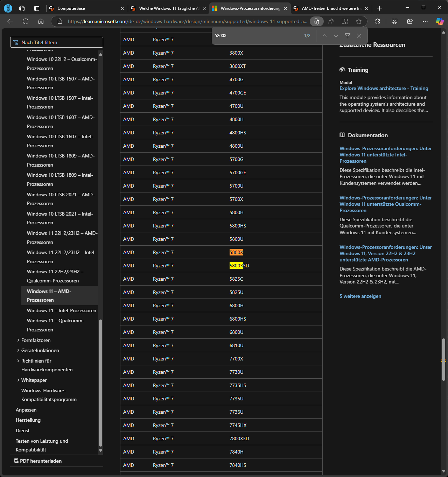
Task: Close the Windows-Prozessoranforderungen tab
Action: coord(285,8)
